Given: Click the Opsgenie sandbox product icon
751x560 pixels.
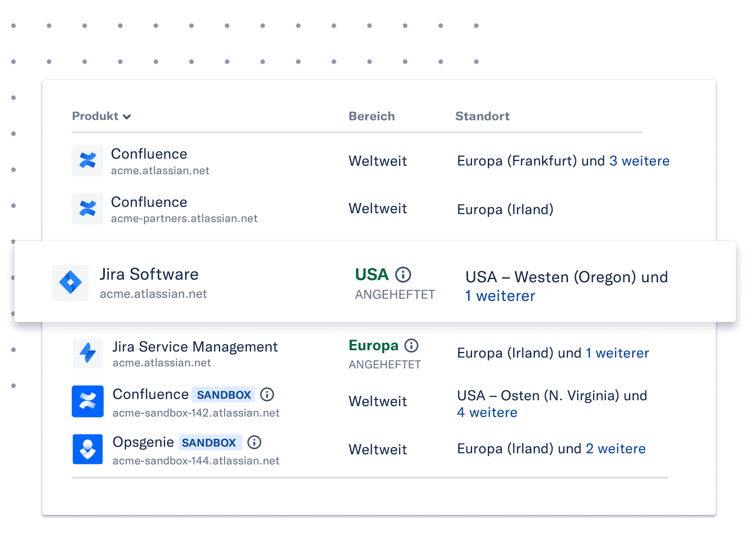Looking at the screenshot, I should (x=88, y=449).
